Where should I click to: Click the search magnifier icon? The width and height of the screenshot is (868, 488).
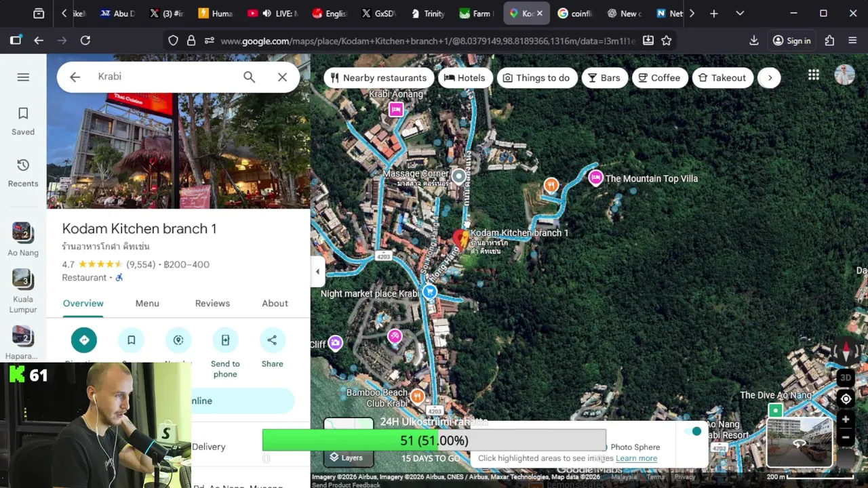coord(250,77)
